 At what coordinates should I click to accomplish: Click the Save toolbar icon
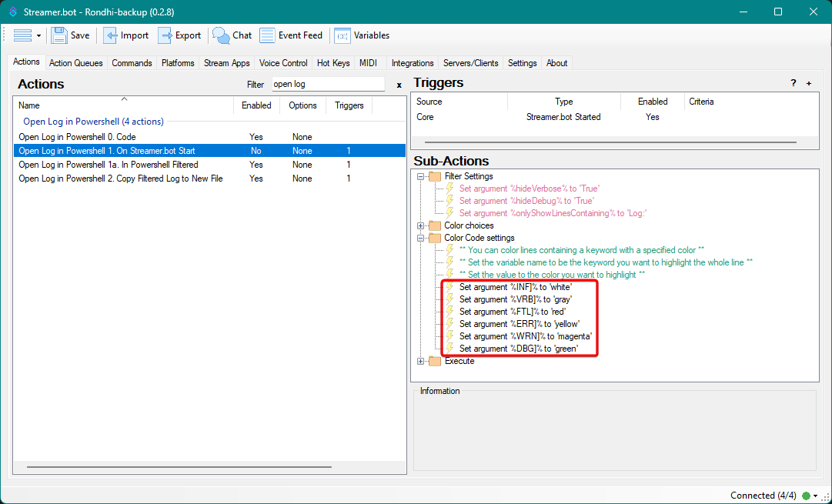[59, 35]
